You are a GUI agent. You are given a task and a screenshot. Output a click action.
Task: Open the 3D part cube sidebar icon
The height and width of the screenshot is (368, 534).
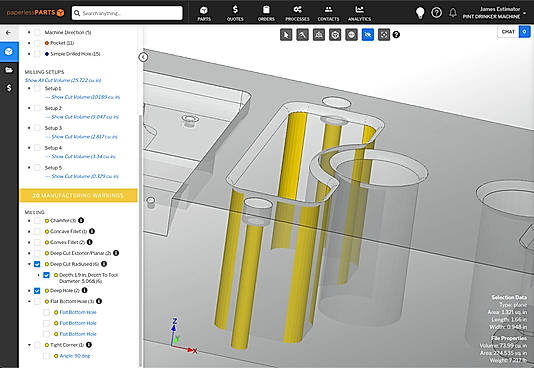pyautogui.click(x=9, y=51)
